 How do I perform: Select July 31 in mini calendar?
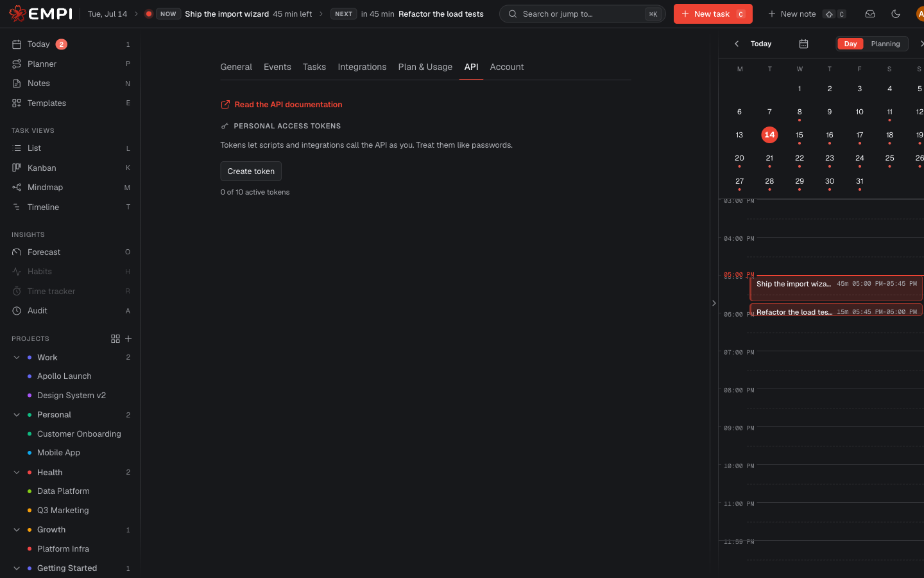(859, 181)
